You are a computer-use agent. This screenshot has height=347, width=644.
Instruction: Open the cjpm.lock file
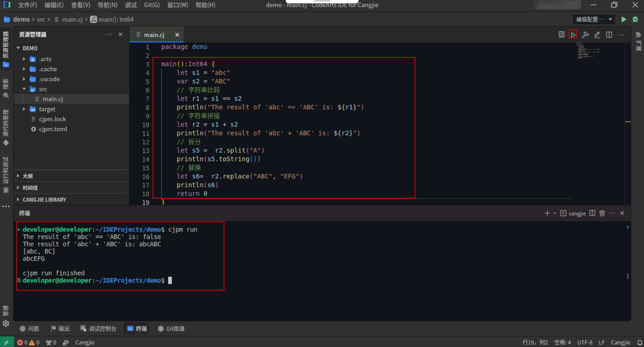52,119
